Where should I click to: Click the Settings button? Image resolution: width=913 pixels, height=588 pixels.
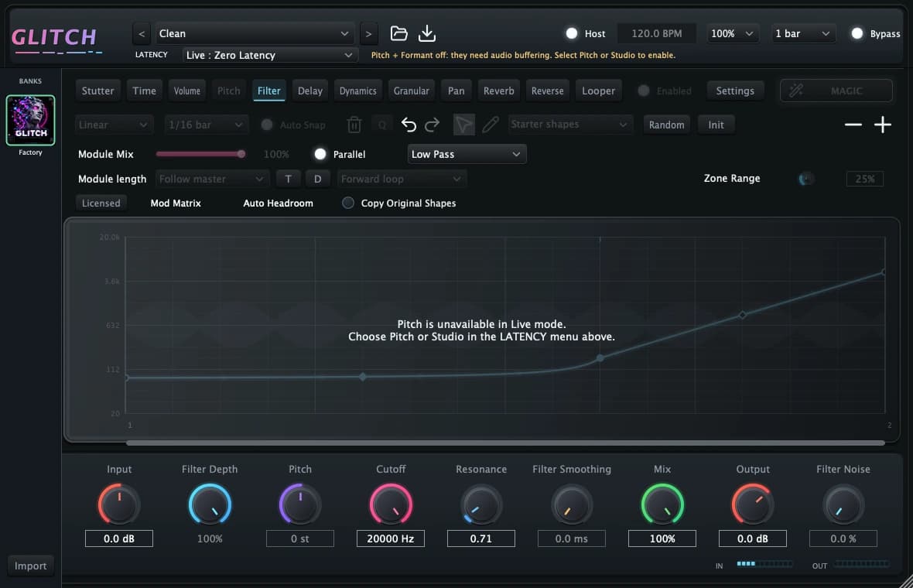(735, 91)
